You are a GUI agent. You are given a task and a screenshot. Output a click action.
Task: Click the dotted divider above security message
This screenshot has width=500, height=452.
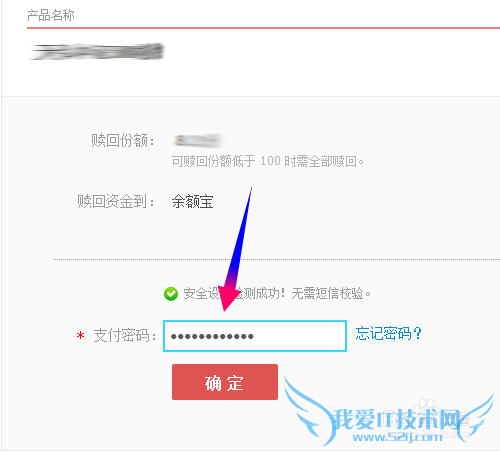click(x=276, y=259)
